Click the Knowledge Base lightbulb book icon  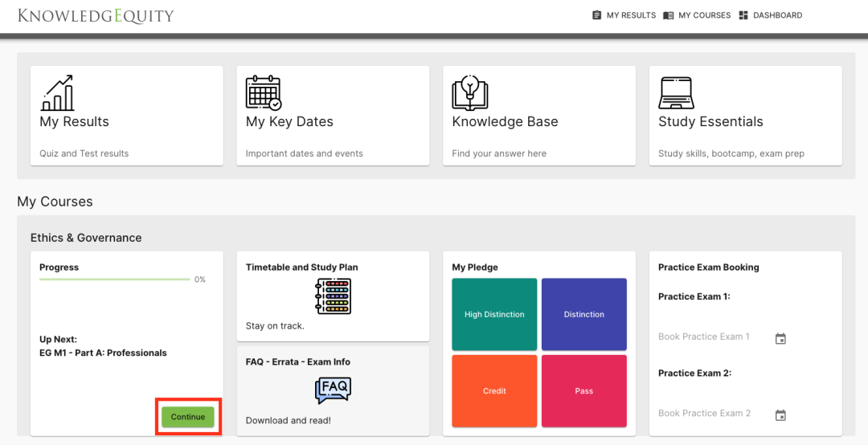469,93
